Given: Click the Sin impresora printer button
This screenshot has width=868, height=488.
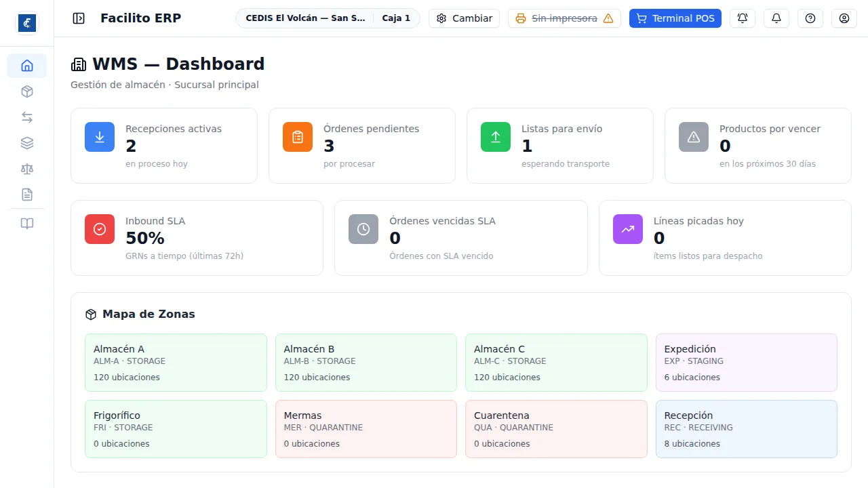Looking at the screenshot, I should (x=564, y=18).
